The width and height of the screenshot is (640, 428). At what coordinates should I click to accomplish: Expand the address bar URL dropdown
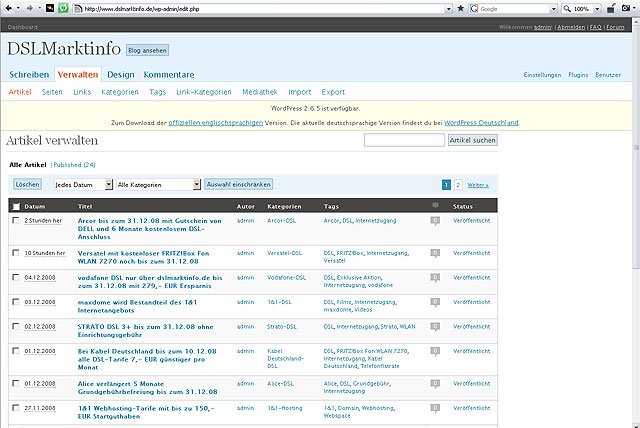click(449, 9)
